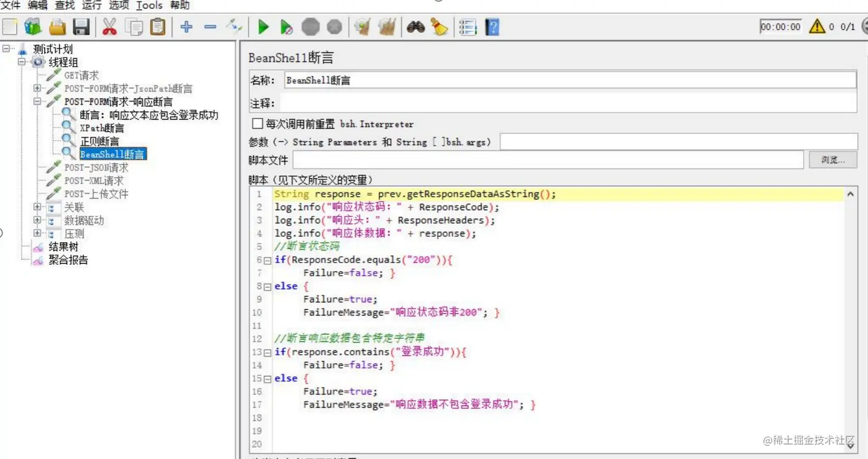This screenshot has height=459, width=868.
Task: Open the 聚合报告 listener
Action: pos(68,260)
